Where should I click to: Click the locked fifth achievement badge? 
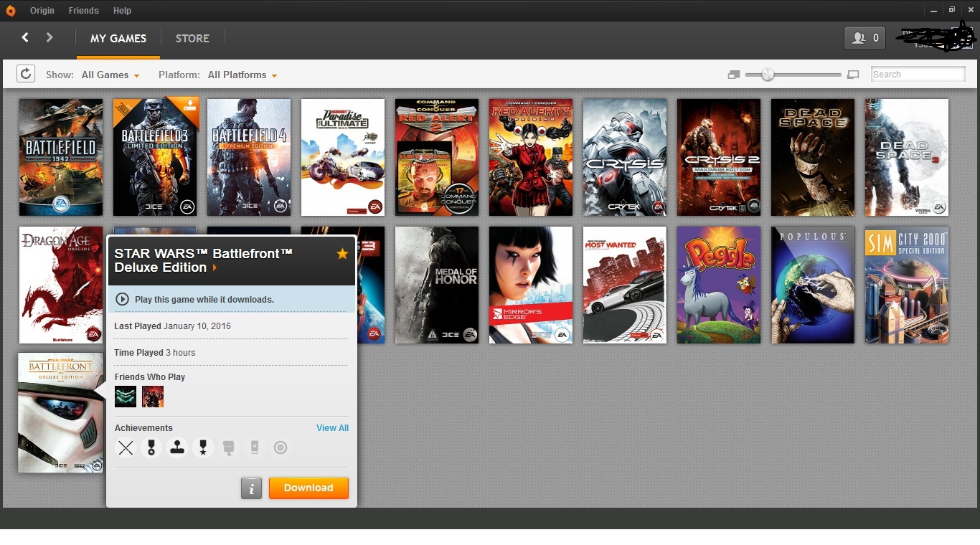pos(229,448)
